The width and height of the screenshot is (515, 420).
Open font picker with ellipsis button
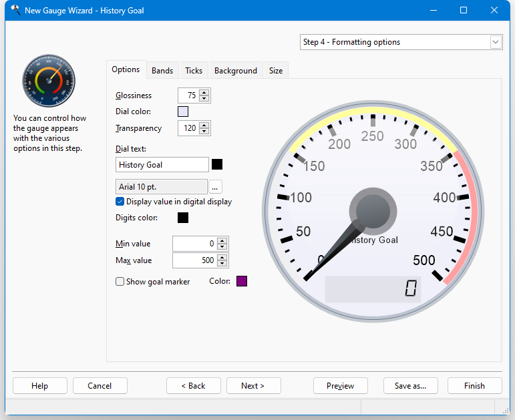pos(215,187)
